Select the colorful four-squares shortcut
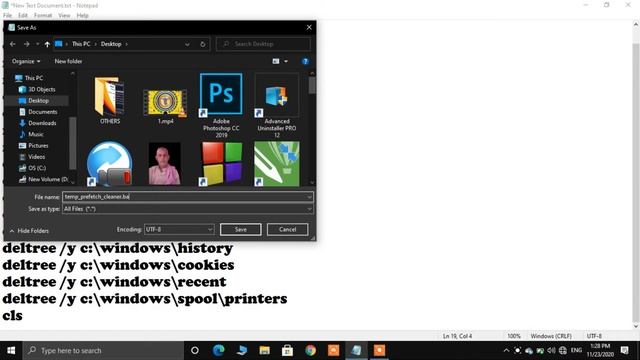Screen dimensions: 640x360 pos(221,164)
